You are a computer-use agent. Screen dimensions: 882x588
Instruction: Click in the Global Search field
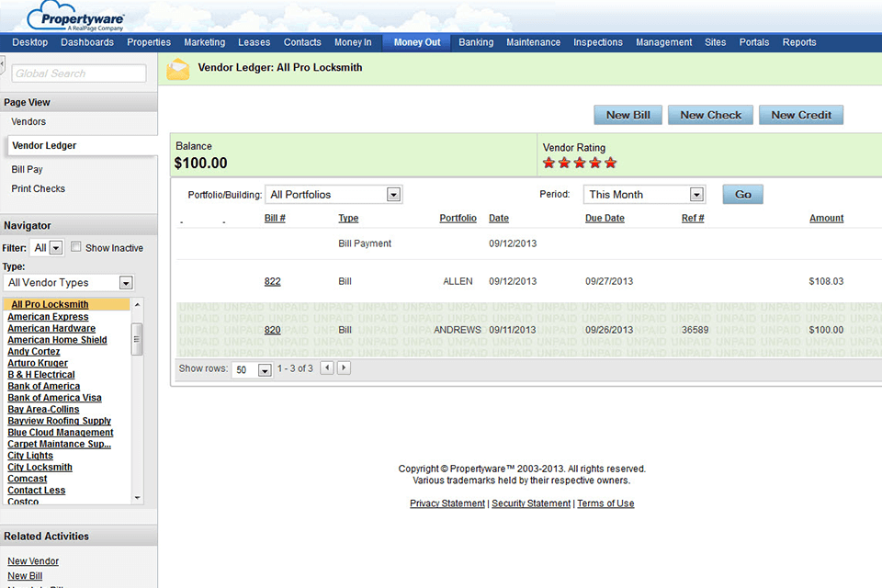coord(79,73)
